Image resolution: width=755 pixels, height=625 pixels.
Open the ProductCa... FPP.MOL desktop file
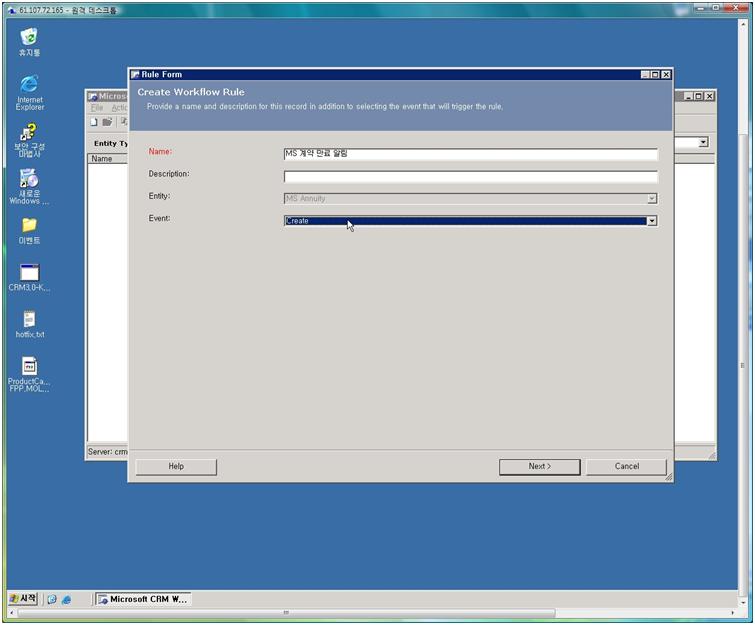tap(29, 374)
